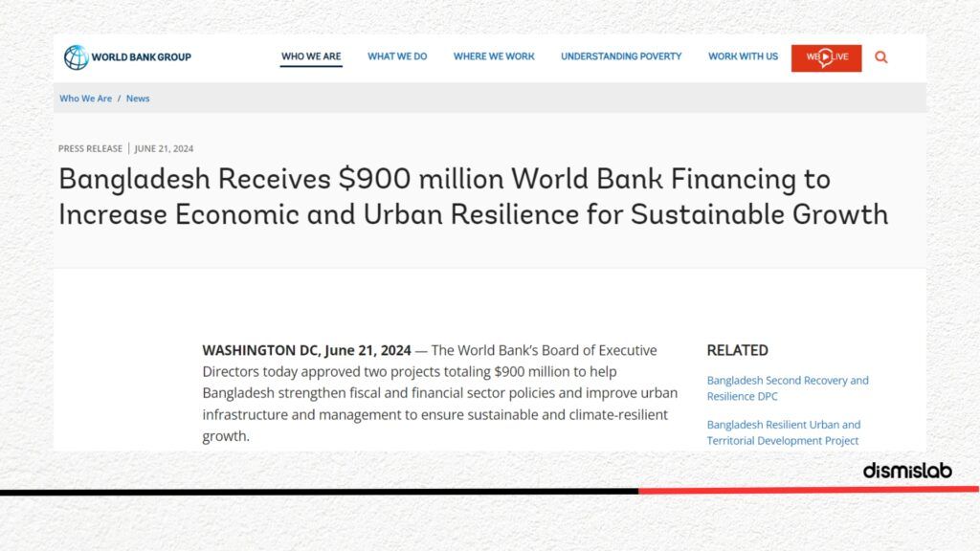Open the search magnifier icon
The image size is (980, 551).
[x=881, y=57]
